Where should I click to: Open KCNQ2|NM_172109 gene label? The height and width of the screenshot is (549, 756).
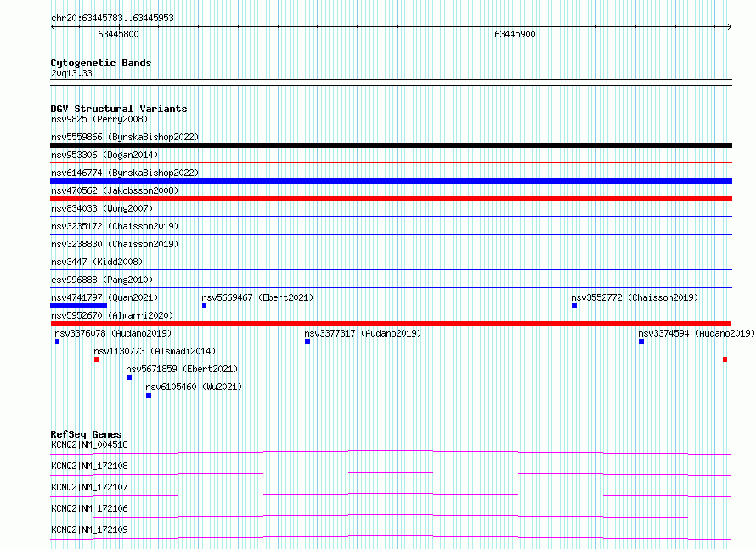tap(90, 529)
